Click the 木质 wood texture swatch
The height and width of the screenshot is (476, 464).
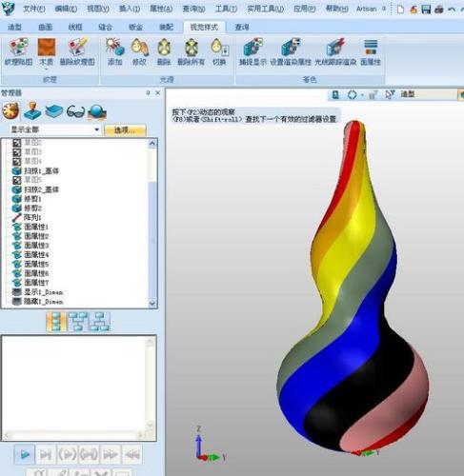point(47,47)
